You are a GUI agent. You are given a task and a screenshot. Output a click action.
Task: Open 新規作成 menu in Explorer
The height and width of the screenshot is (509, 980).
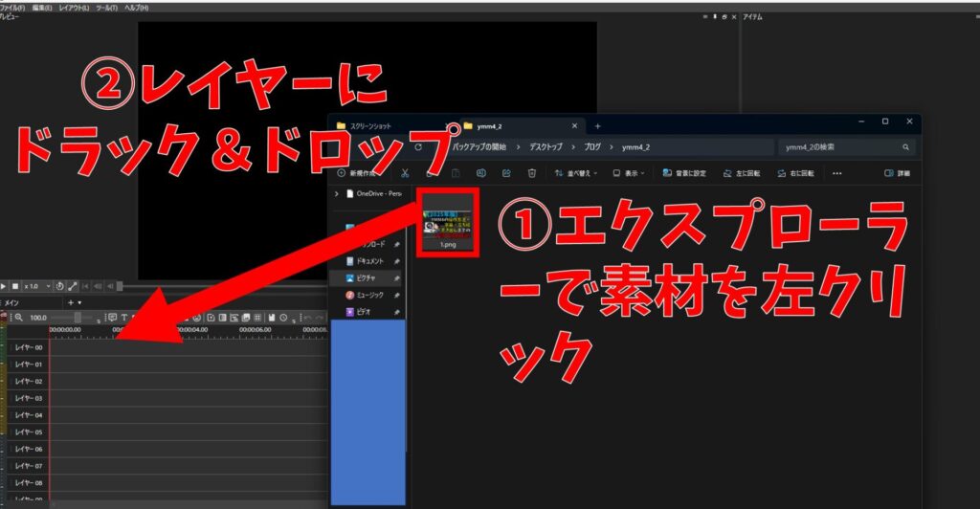click(x=356, y=173)
